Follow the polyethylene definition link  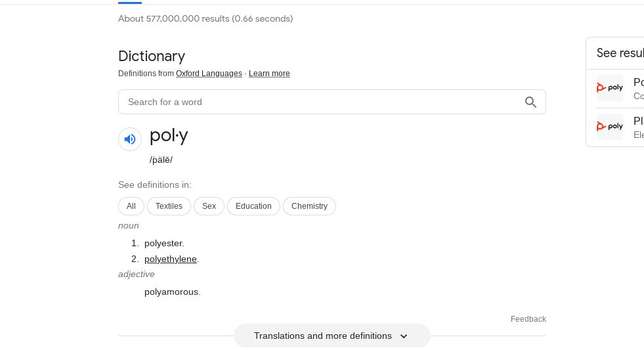(171, 259)
